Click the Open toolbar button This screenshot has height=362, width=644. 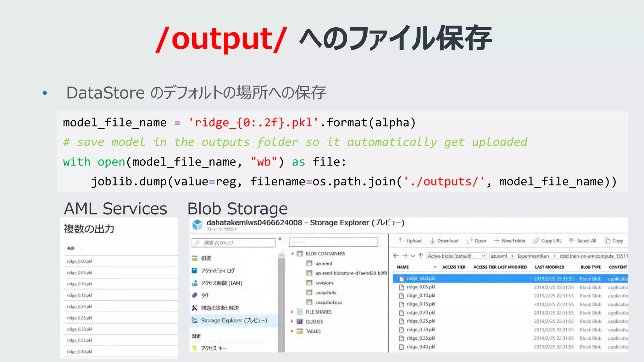click(x=476, y=241)
